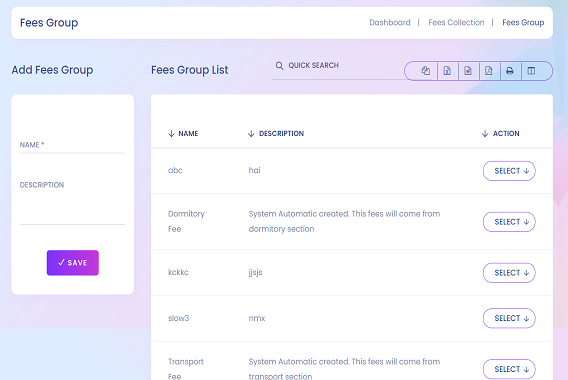The height and width of the screenshot is (380, 568).
Task: Copy the table to clipboard
Action: pos(426,71)
